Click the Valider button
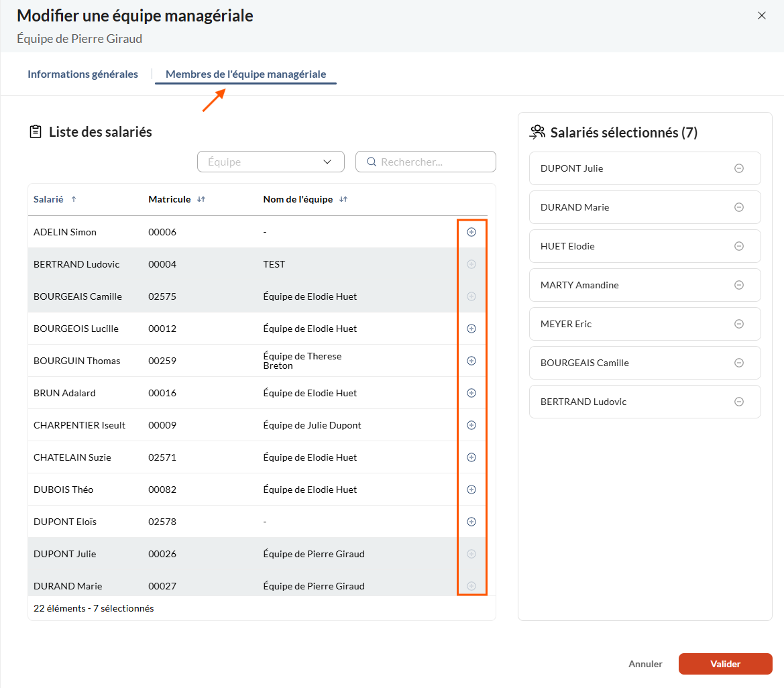This screenshot has width=784, height=688. [725, 664]
